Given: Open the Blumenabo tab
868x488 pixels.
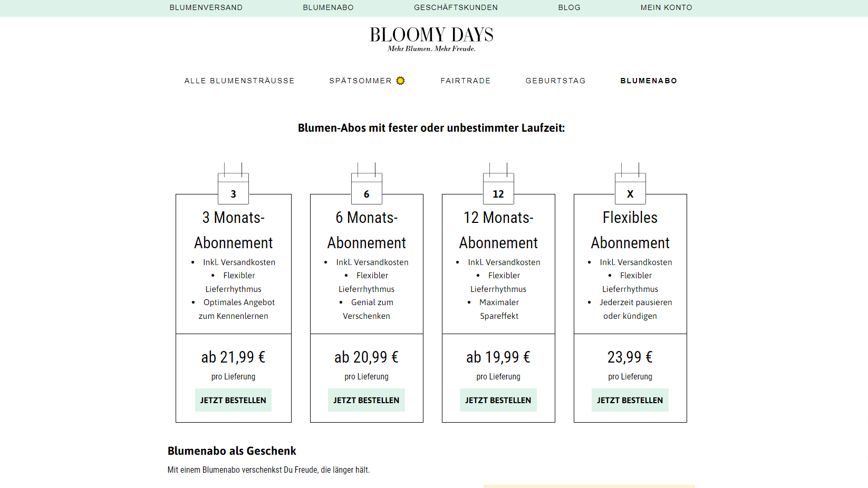Looking at the screenshot, I should (x=648, y=81).
